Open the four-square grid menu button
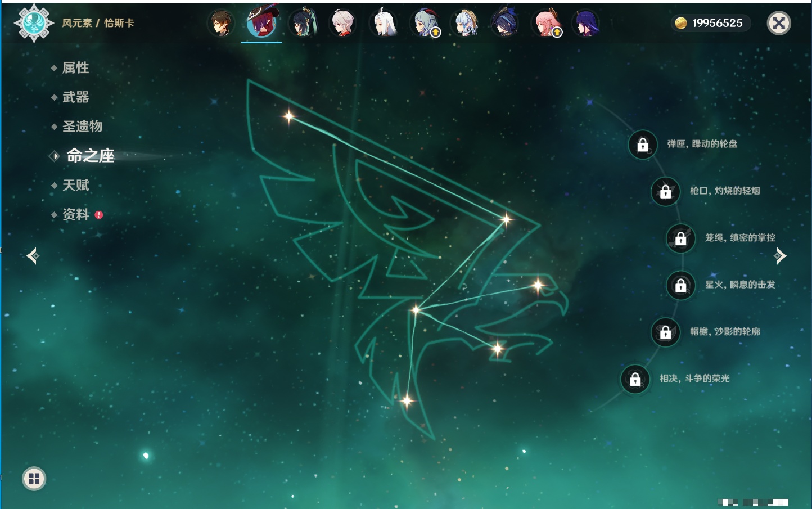Viewport: 812px width, 509px height. tap(34, 479)
